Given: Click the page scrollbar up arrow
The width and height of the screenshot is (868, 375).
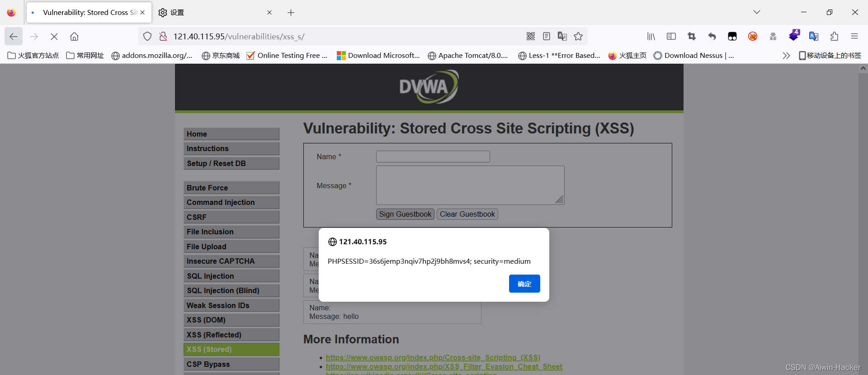Looking at the screenshot, I should click(x=863, y=68).
